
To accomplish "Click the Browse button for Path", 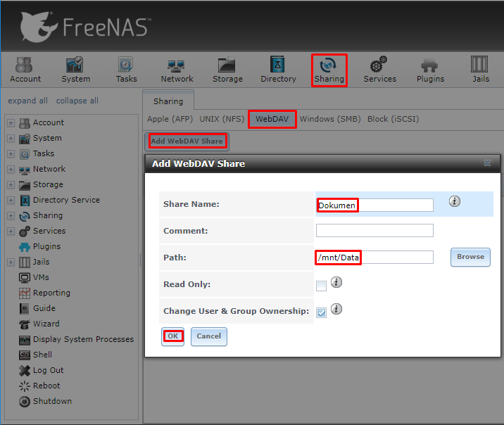I will (x=471, y=257).
